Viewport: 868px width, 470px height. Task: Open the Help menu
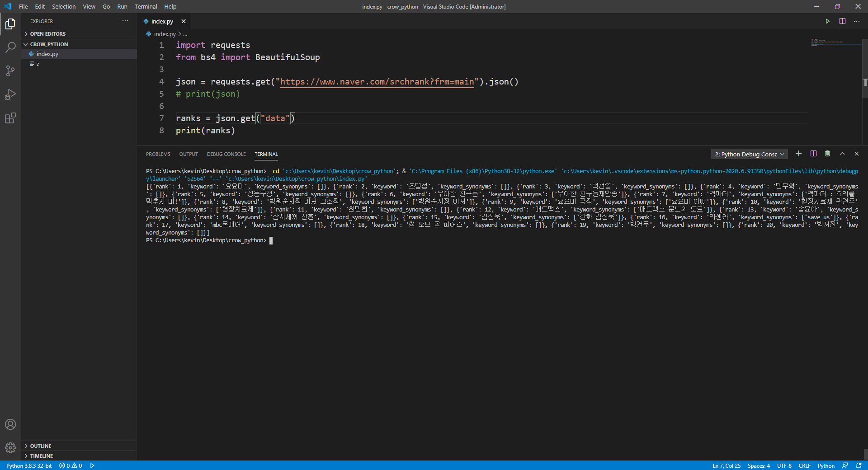tap(170, 6)
